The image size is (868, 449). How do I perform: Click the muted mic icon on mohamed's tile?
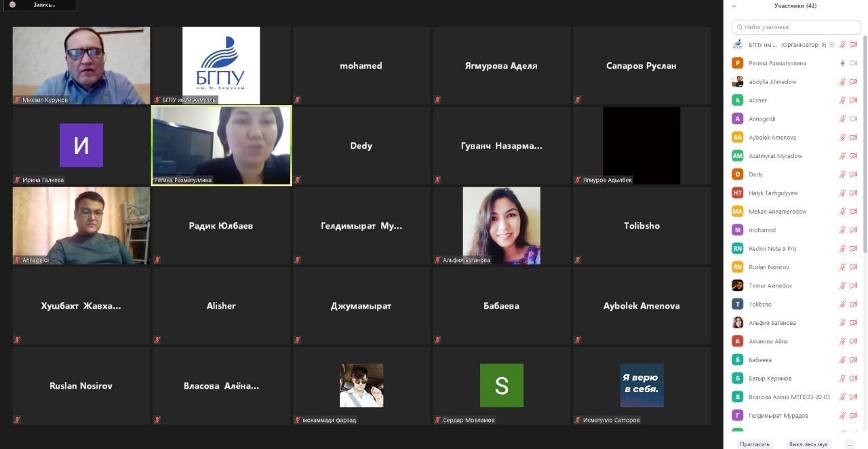(297, 100)
